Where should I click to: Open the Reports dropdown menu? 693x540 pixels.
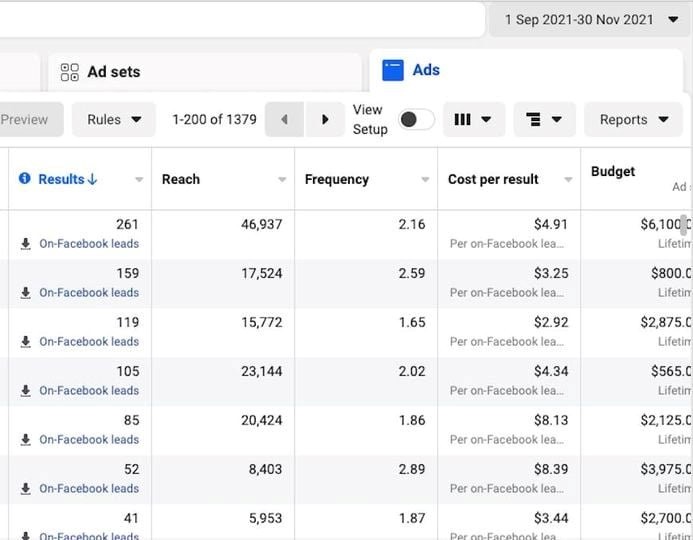click(634, 120)
